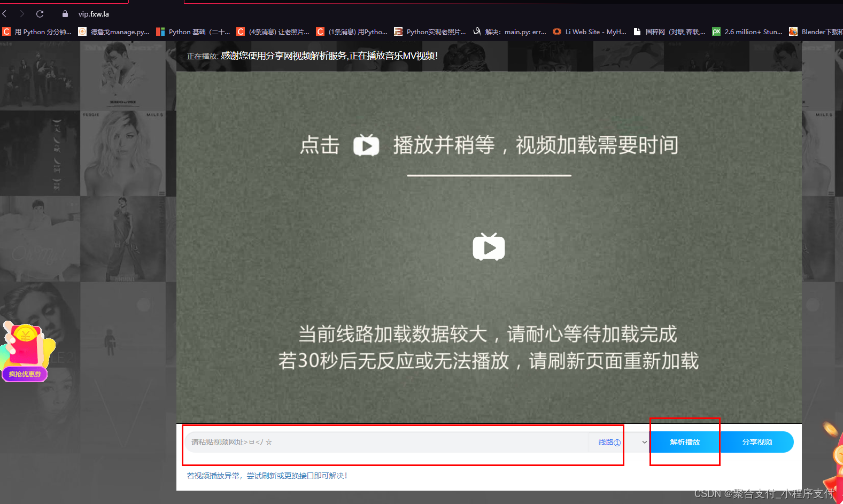Click the 解析播放 button
This screenshot has width=843, height=504.
tap(685, 442)
